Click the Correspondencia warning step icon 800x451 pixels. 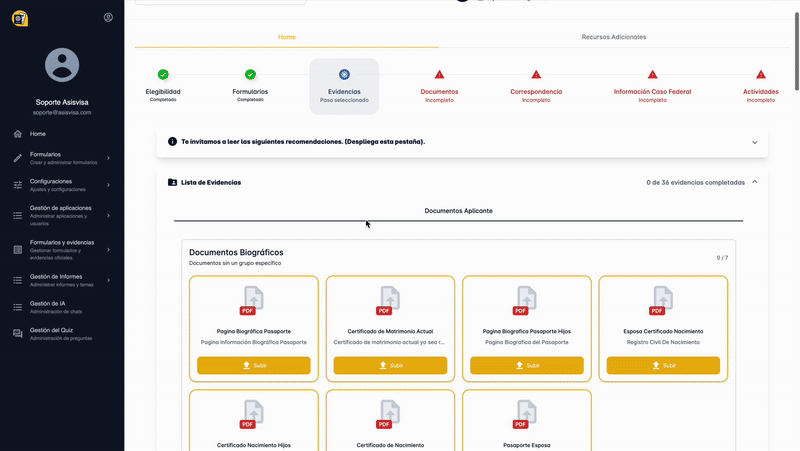536,74
